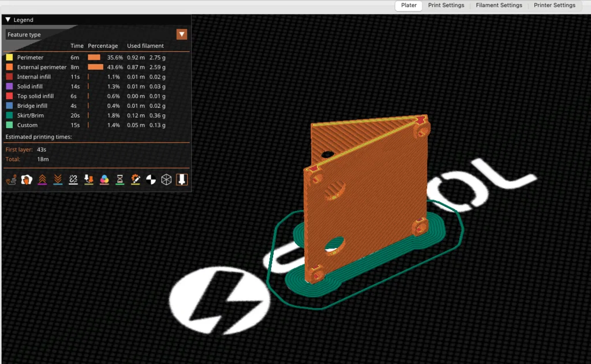Screen dimensions: 591x364
Task: Toggle the Wipe moves hand icon
Action: (27, 180)
